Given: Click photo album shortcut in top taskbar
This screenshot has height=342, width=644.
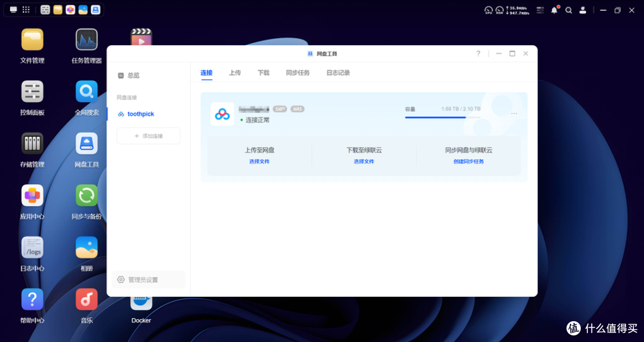Looking at the screenshot, I should (83, 10).
